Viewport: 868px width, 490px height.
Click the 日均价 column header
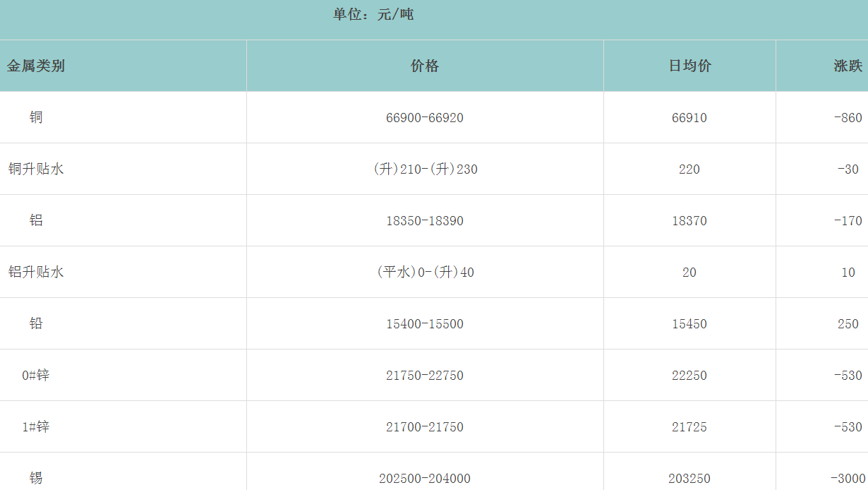[689, 66]
